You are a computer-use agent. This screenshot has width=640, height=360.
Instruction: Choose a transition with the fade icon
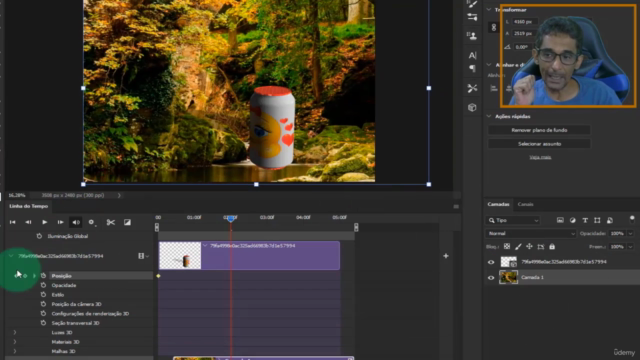click(x=127, y=222)
